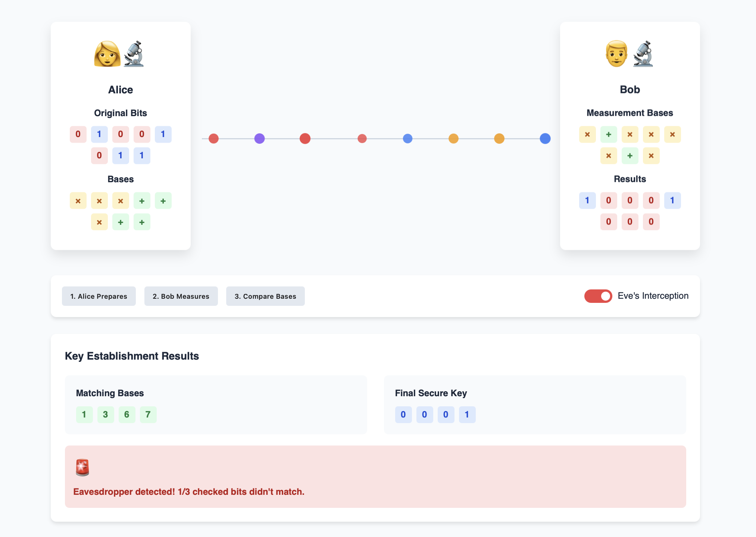Click the last Final Secure Key bit 1
Image resolution: width=756 pixels, height=537 pixels.
click(467, 415)
